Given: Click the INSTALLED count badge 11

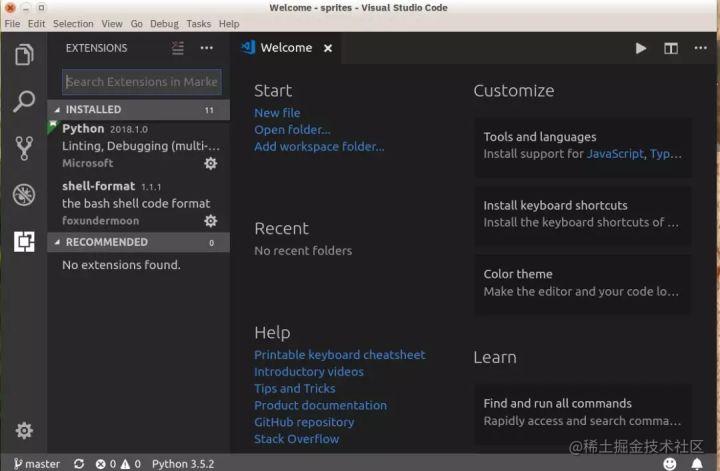Looking at the screenshot, I should pos(209,110).
